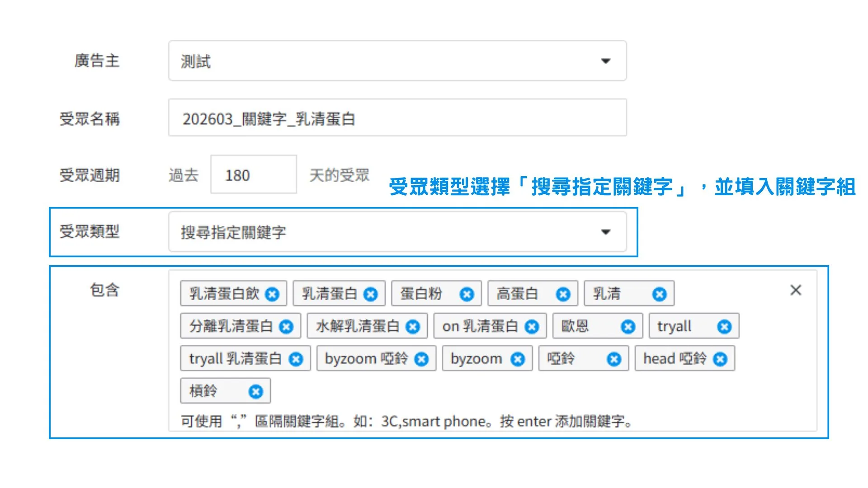Click the 180 days audience period field
The image size is (868, 488).
253,175
